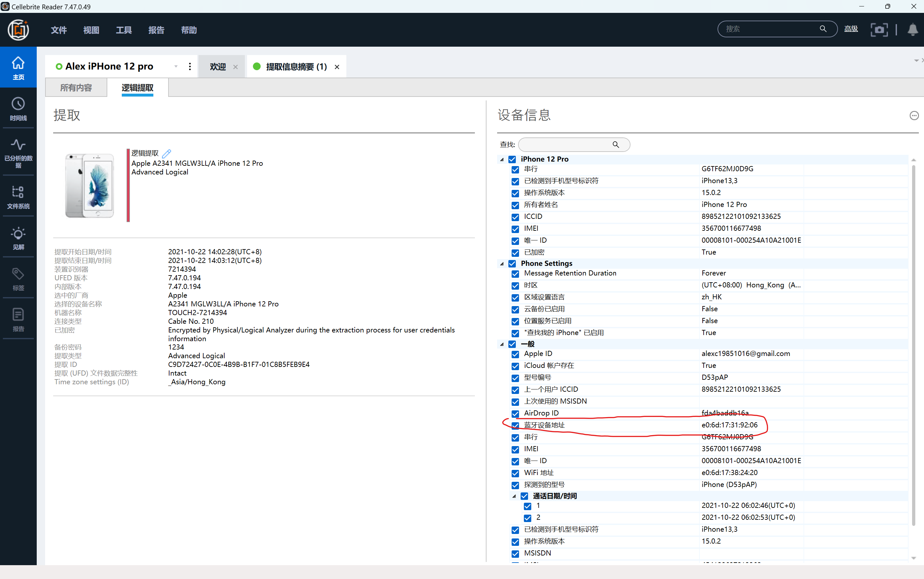The height and width of the screenshot is (579, 924).
Task: Uncheck the WiFi 地址 checkbox
Action: (x=515, y=473)
